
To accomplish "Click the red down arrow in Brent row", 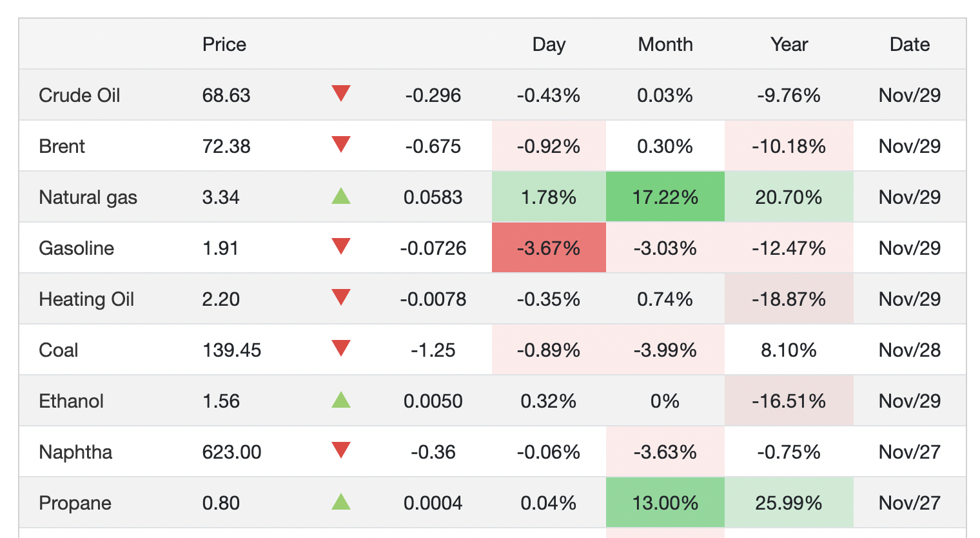I will click(340, 144).
